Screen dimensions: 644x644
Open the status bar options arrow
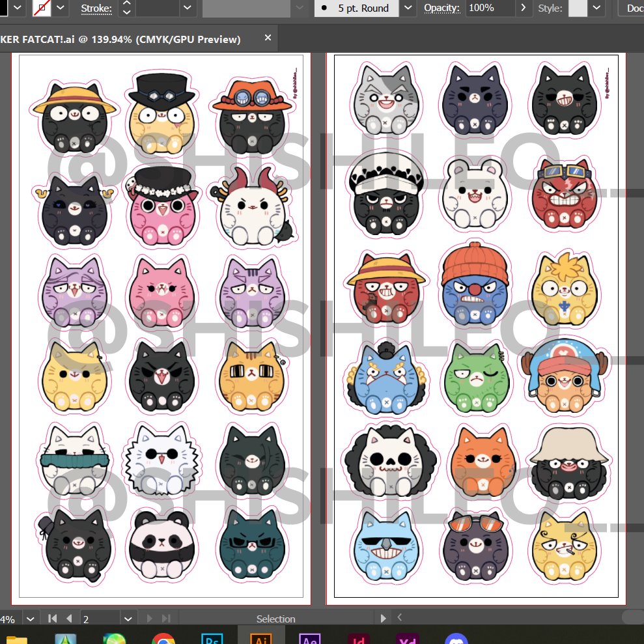click(383, 619)
